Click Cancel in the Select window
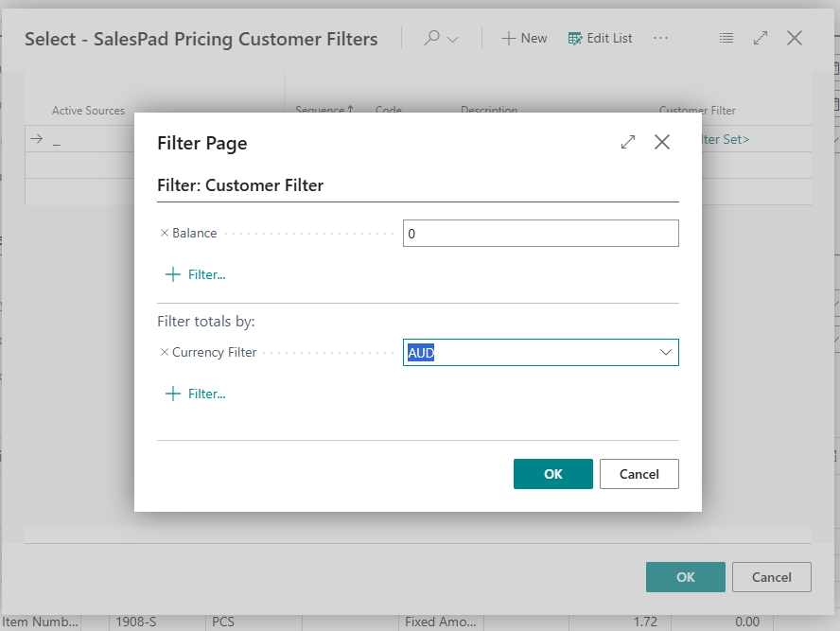Screen dimensions: 840x631 click(x=772, y=577)
